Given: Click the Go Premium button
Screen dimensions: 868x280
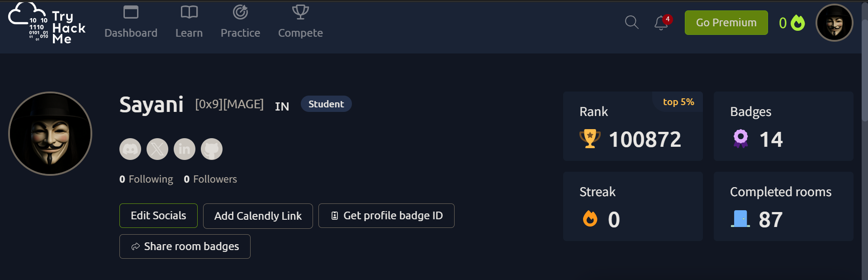Looking at the screenshot, I should coord(726,23).
